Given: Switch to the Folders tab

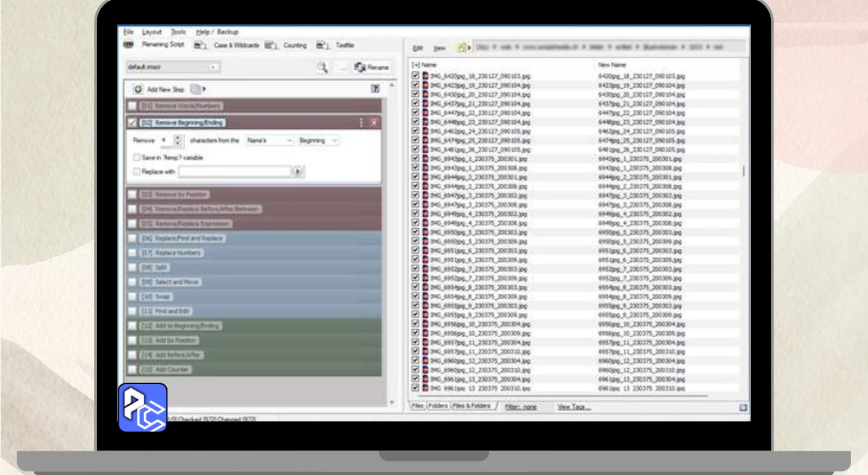Looking at the screenshot, I should [437, 406].
